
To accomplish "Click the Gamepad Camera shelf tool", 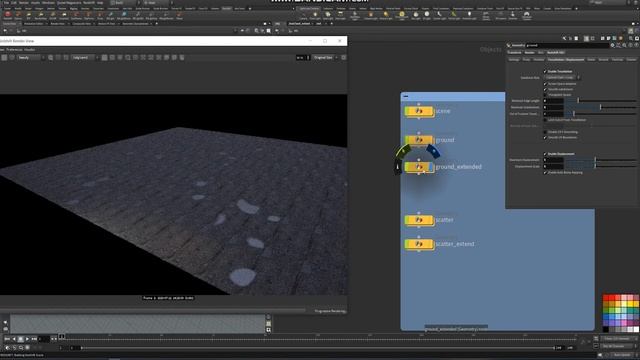I will pyautogui.click(x=527, y=15).
